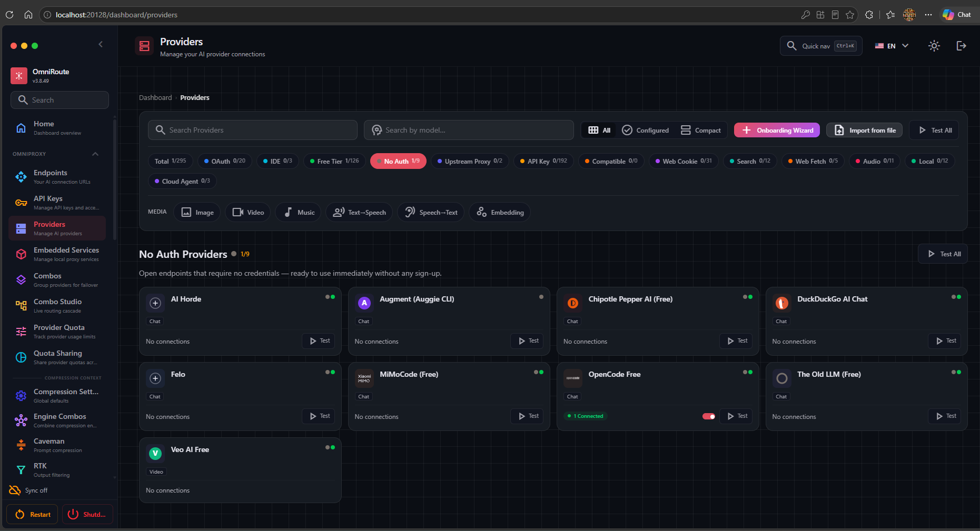Click the Sync off cloud icon
This screenshot has width=980, height=531.
click(x=15, y=490)
